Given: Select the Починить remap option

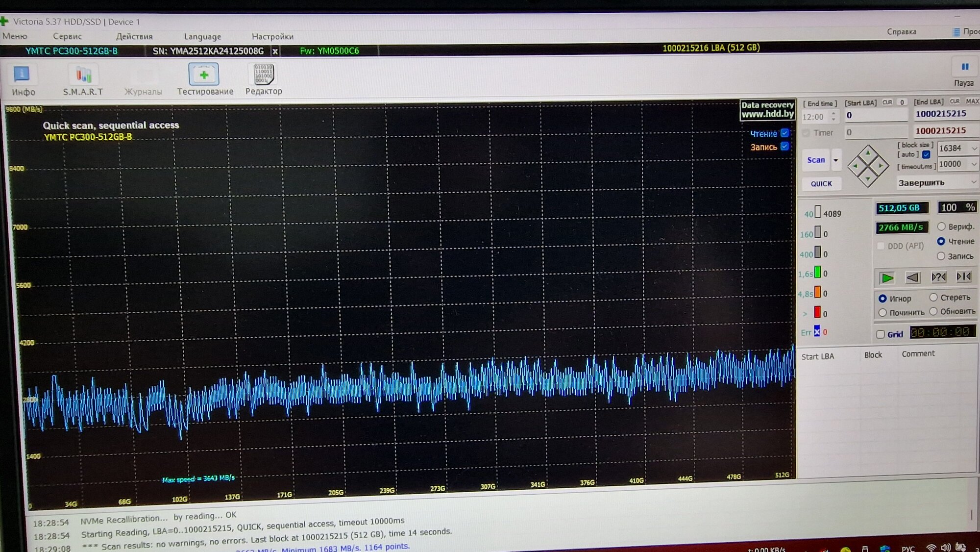Looking at the screenshot, I should click(x=883, y=313).
